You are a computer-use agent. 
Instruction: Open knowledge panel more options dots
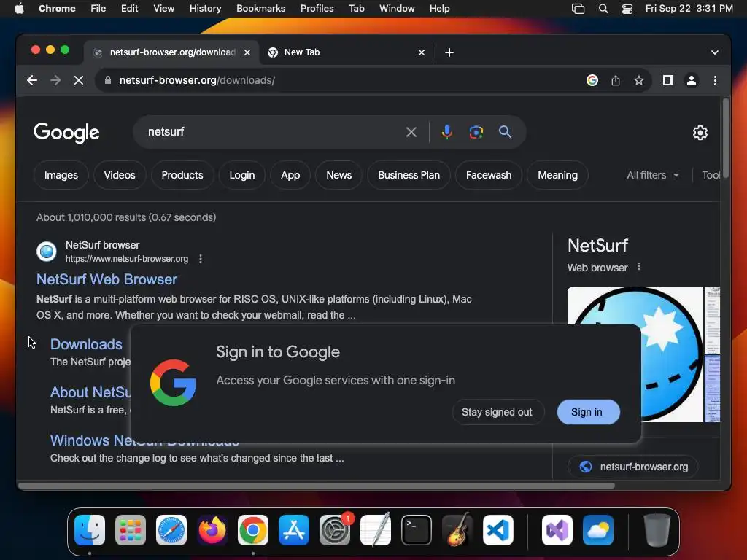[x=639, y=267]
